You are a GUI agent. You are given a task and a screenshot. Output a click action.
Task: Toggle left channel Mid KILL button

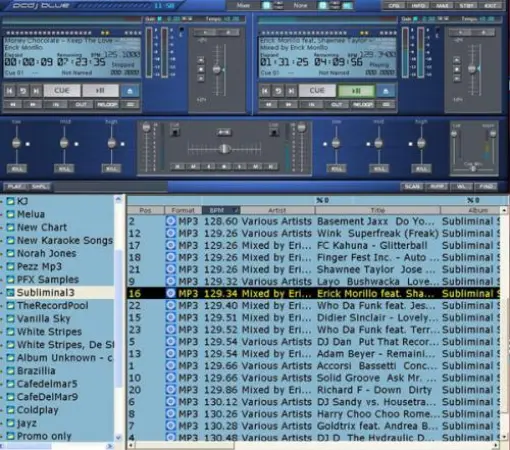[64, 169]
